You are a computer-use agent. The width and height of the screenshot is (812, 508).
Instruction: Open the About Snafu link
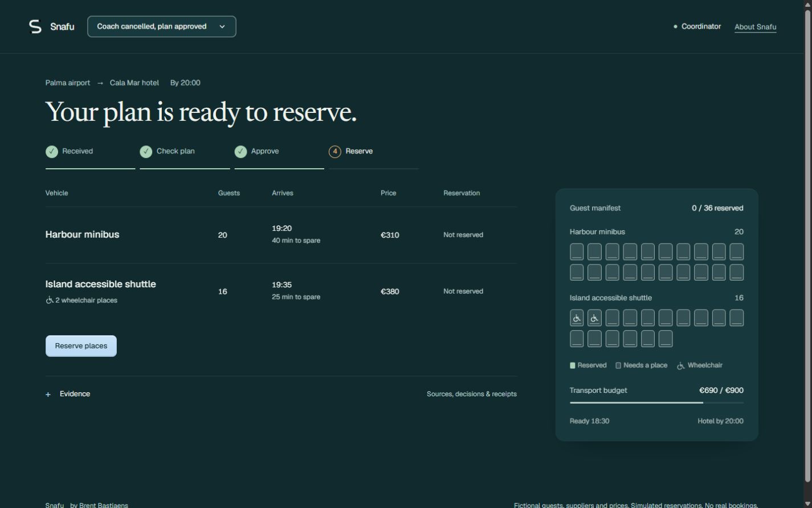(755, 27)
